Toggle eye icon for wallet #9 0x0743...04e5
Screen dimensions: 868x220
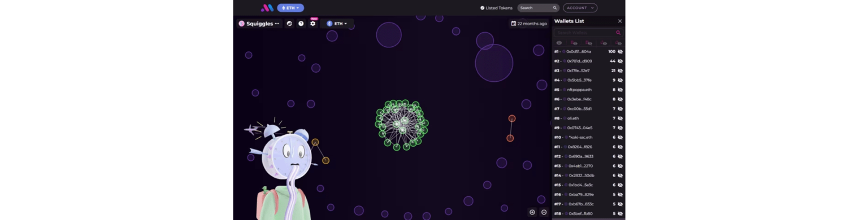click(x=620, y=128)
